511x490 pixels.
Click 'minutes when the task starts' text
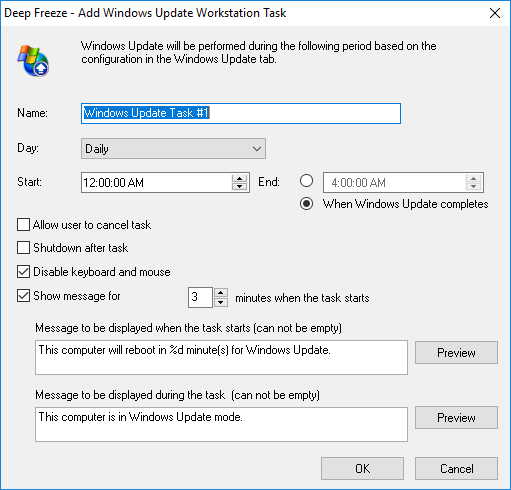[302, 298]
